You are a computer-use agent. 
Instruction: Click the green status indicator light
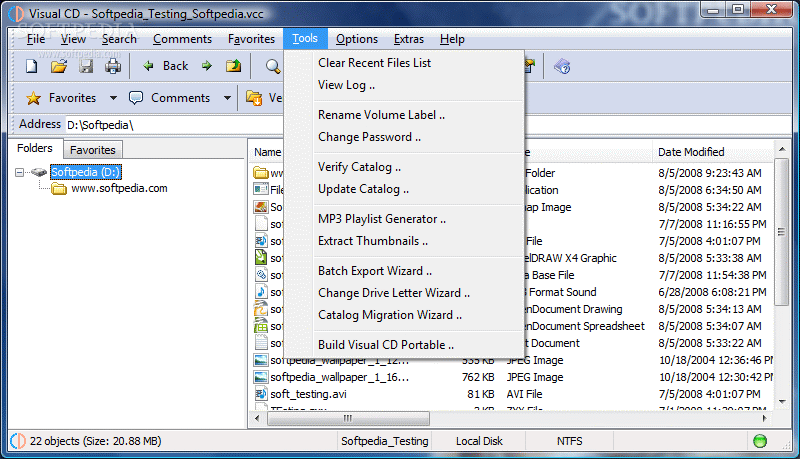760,441
